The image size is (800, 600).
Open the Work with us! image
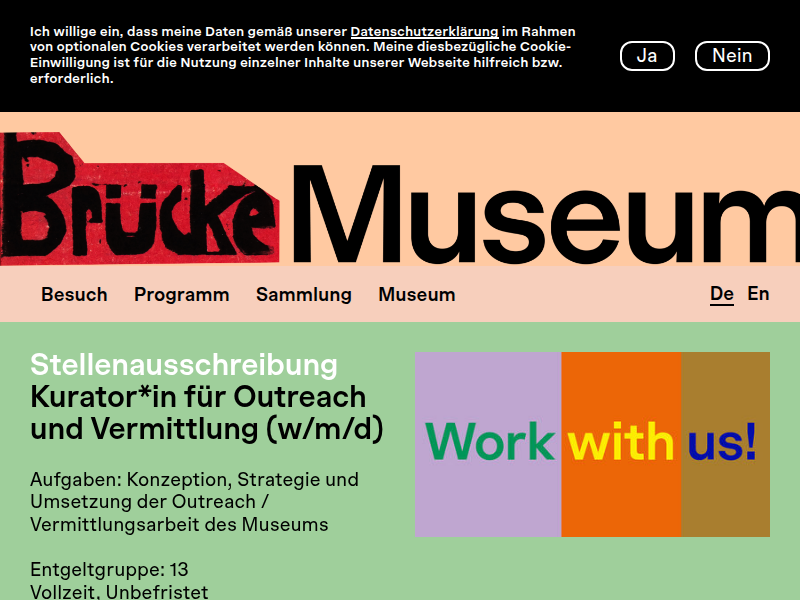coord(592,444)
